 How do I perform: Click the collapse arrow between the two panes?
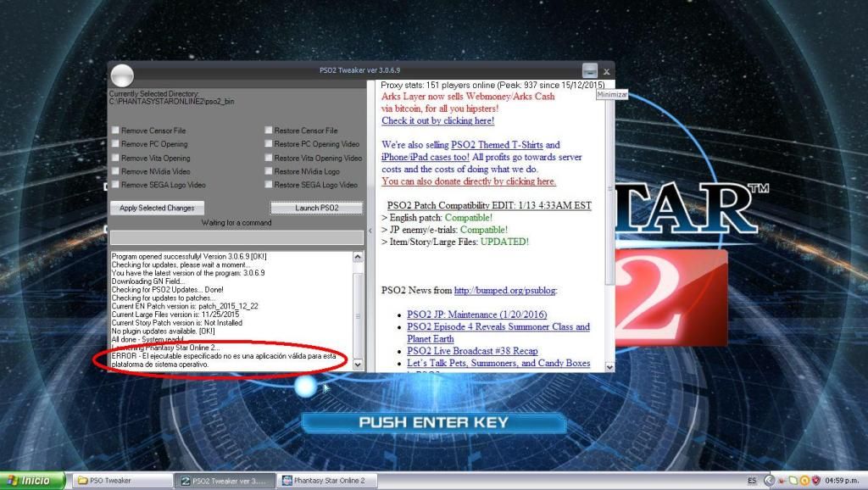coord(370,231)
